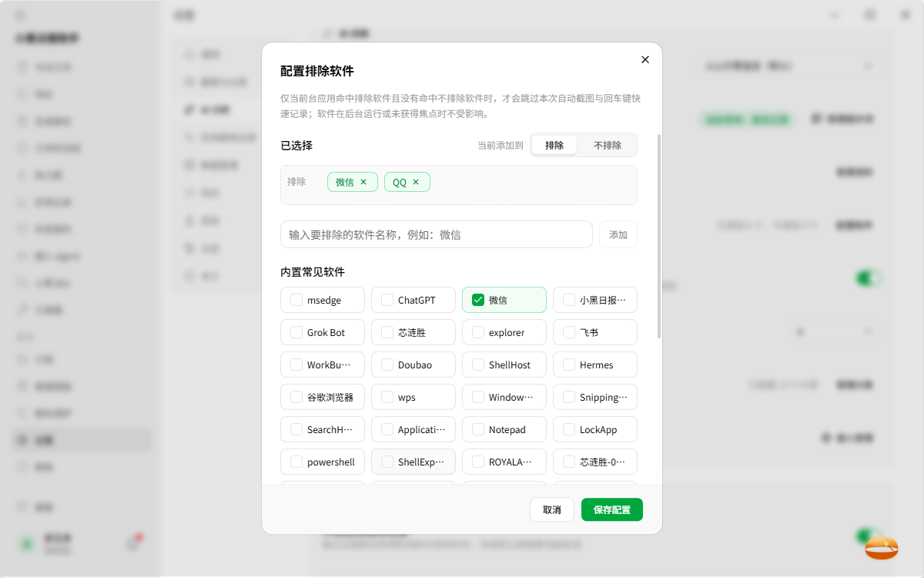924x578 pixels.
Task: Click the 已选择 heading
Action: coord(296,145)
